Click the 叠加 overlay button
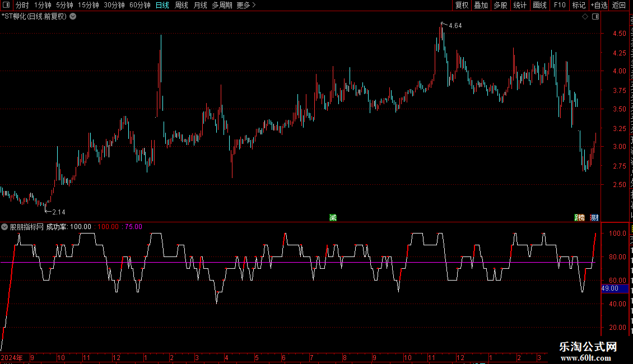The height and width of the screenshot is (364, 633). (481, 5)
